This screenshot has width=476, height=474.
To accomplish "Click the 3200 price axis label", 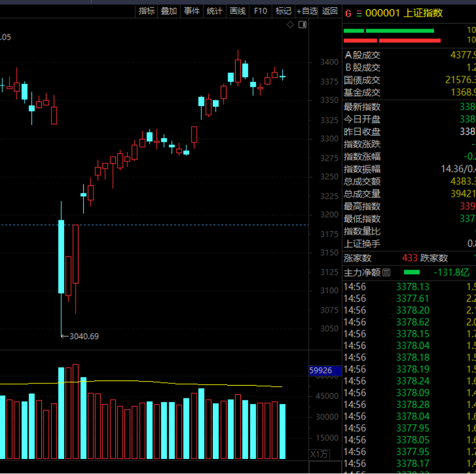I will click(x=329, y=215).
